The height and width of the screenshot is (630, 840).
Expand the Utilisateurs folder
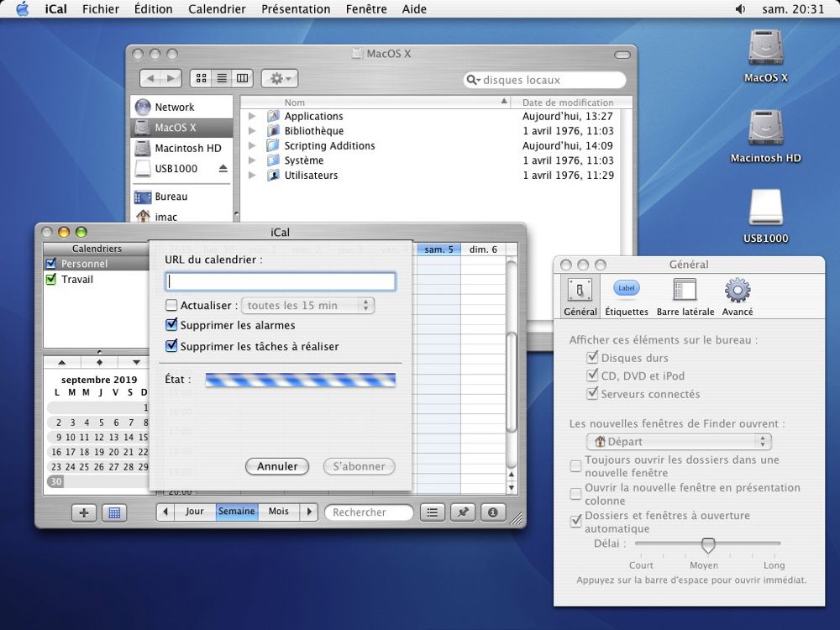[x=252, y=176]
